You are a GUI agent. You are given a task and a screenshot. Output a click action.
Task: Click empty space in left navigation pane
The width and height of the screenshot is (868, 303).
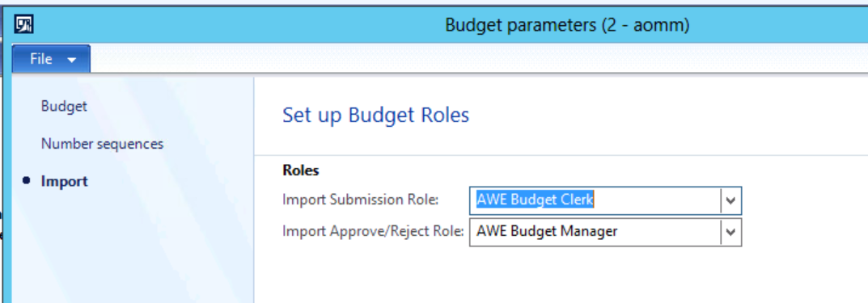point(133,249)
